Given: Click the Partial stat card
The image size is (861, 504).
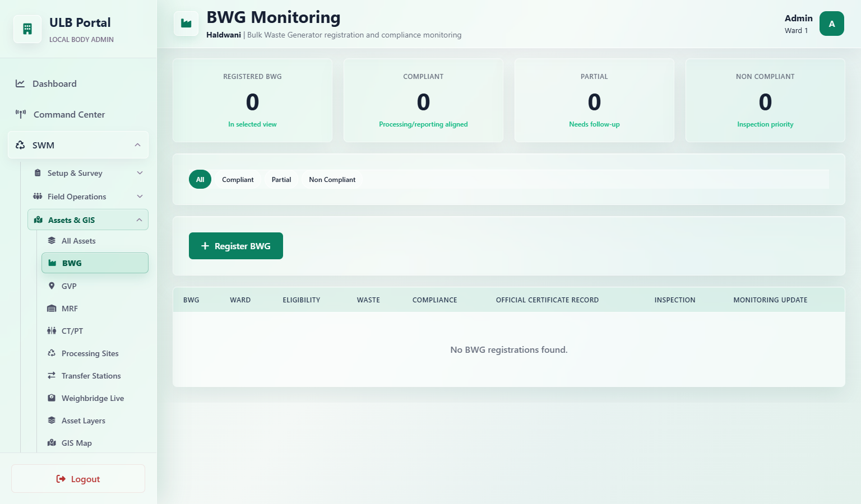Looking at the screenshot, I should 594,100.
